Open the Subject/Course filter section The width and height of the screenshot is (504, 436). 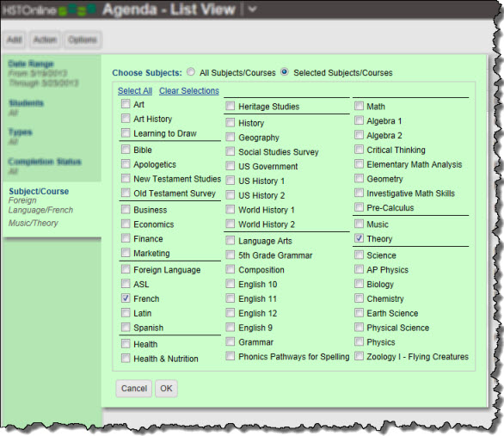click(39, 192)
